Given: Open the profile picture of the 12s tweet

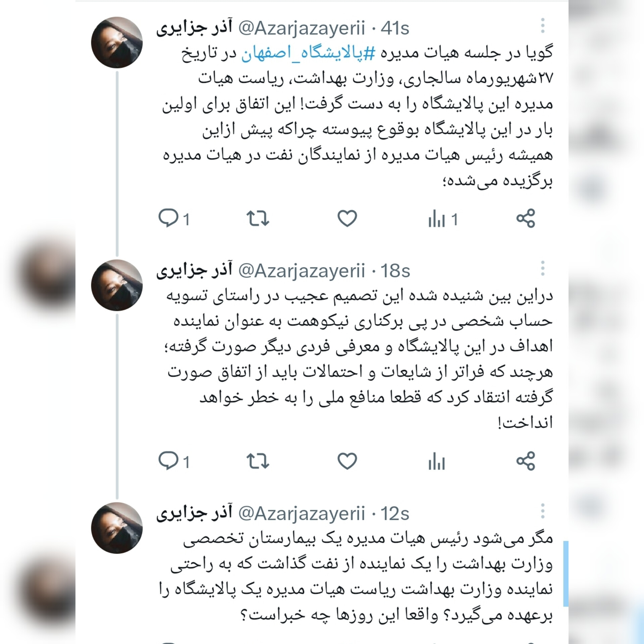Looking at the screenshot, I should click(x=117, y=528).
